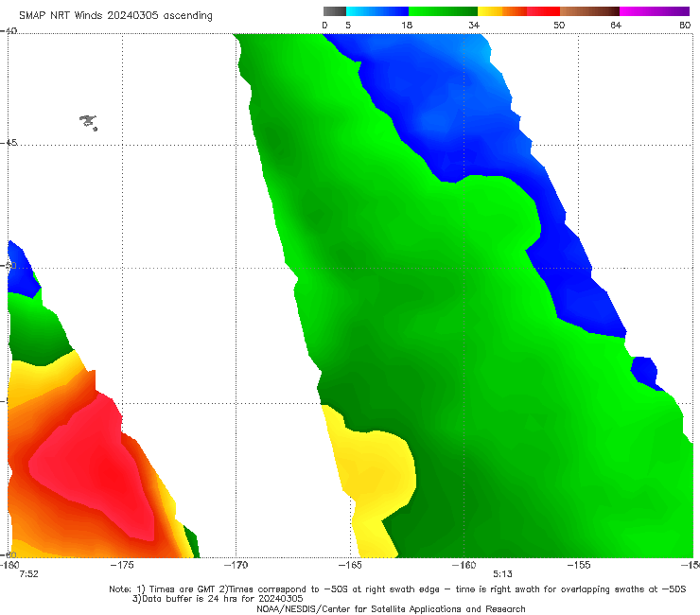Click the blue segment of the color bar
This screenshot has height=615, width=700.
click(377, 11)
